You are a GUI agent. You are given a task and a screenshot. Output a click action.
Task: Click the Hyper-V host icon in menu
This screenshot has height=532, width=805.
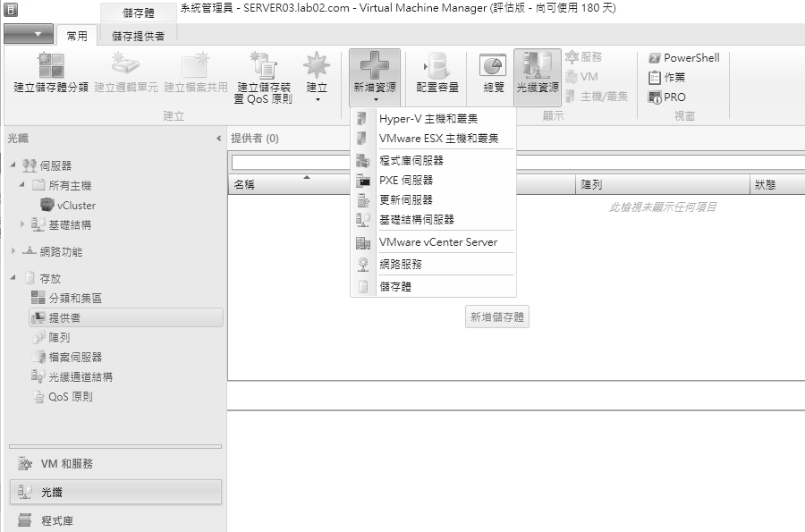[362, 119]
